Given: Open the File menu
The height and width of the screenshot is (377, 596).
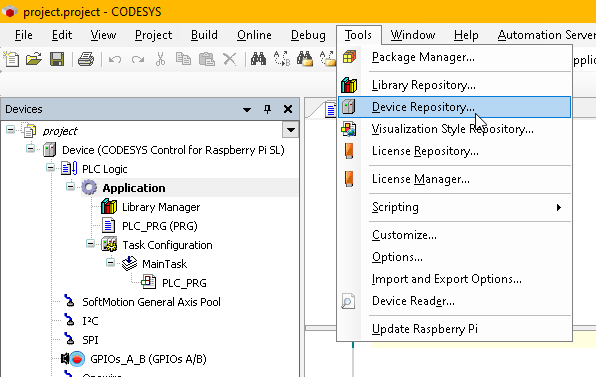Looking at the screenshot, I should 24,35.
